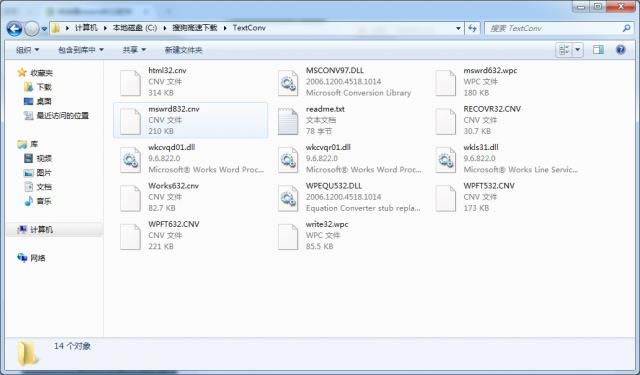Click 计算机 in the address breadcrumb
The height and width of the screenshot is (375, 640).
(x=86, y=28)
